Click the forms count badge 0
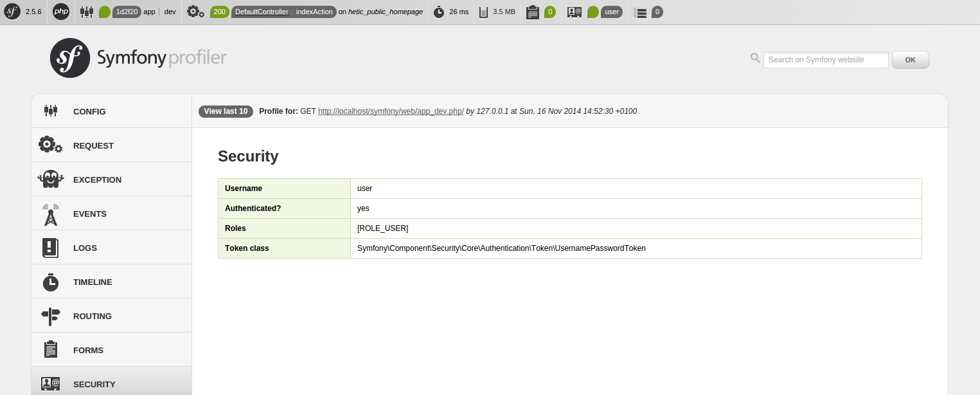Image resolution: width=980 pixels, height=395 pixels. pos(550,12)
